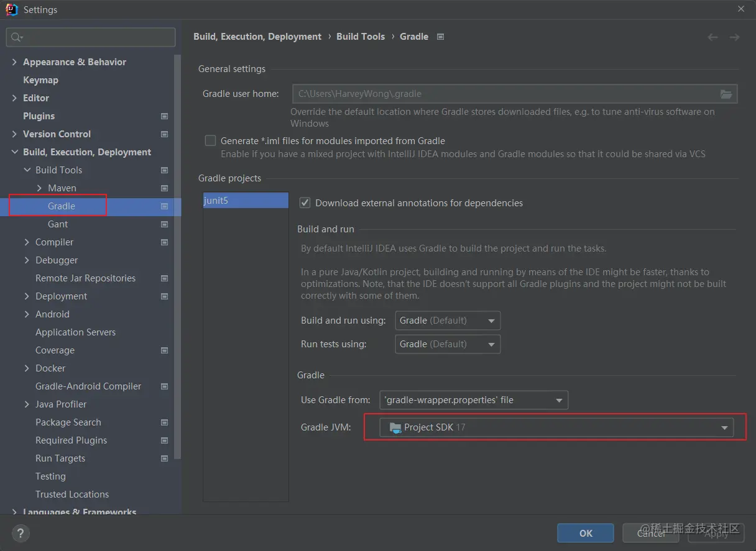756x551 pixels.
Task: Navigate back with the left arrow
Action: [x=712, y=37]
